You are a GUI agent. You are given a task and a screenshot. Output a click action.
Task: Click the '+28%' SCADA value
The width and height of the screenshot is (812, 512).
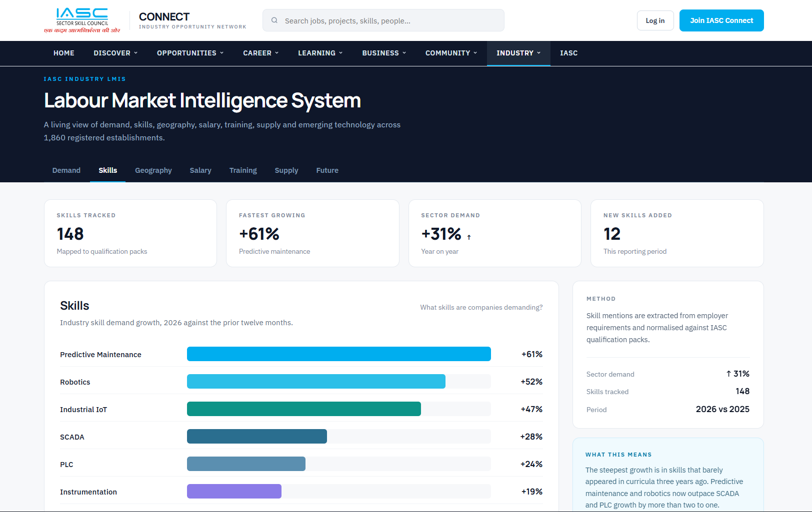point(531,437)
